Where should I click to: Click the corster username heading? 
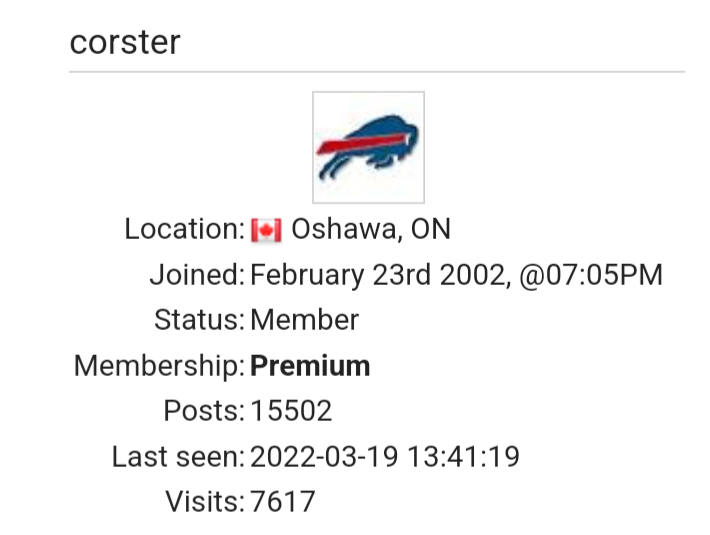coord(125,42)
